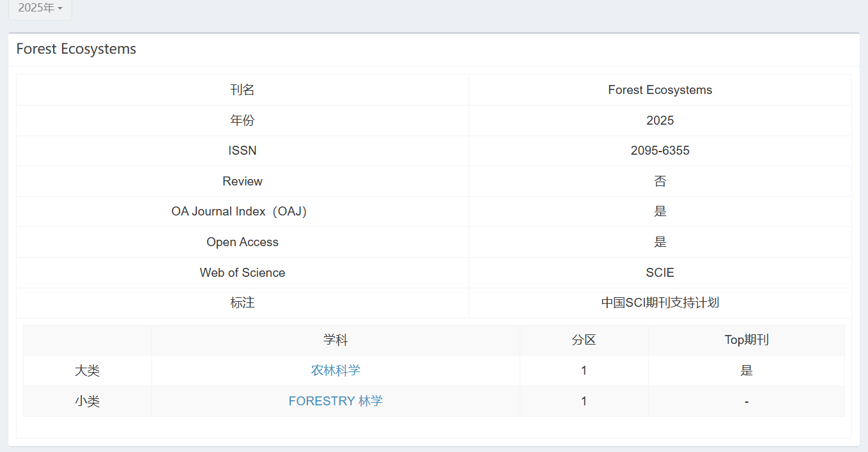
Task: Select the Forest Ecosystems value in 刊名 row
Action: pyautogui.click(x=660, y=90)
